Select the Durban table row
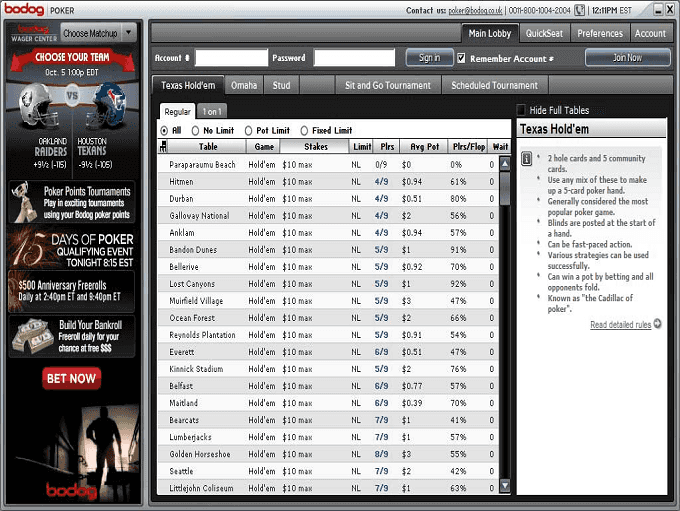 tap(328, 199)
